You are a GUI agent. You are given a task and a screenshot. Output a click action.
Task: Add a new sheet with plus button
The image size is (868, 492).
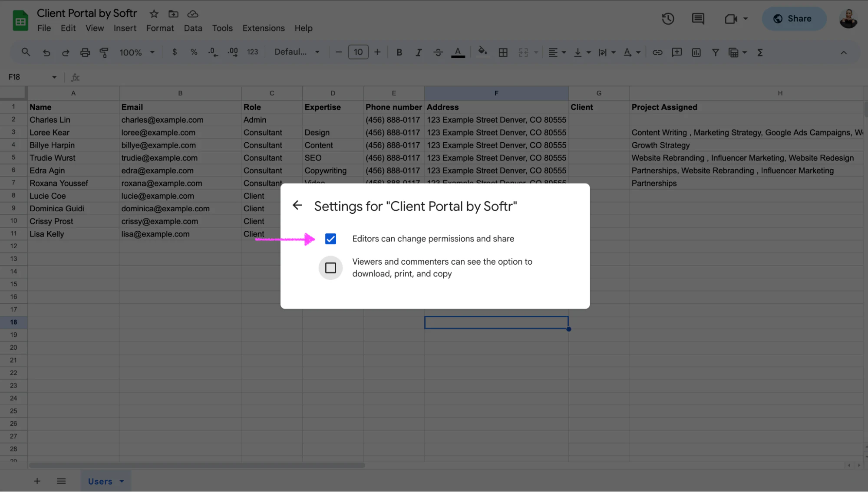pos(37,481)
